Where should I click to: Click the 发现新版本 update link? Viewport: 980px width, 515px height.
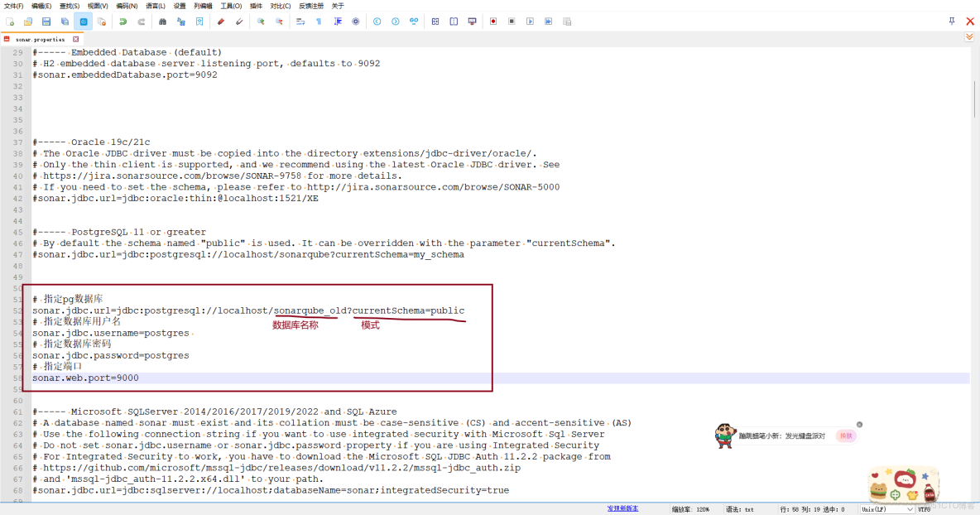tap(622, 508)
